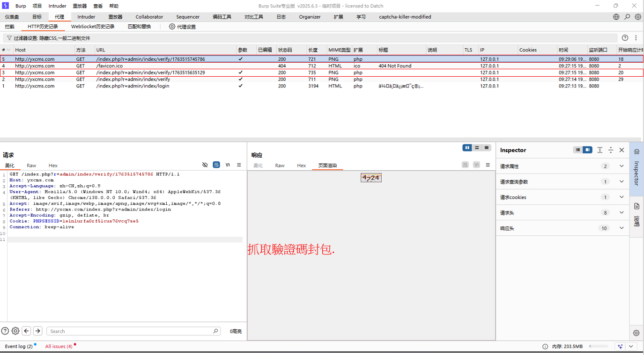Sort by URL column header

(x=165, y=50)
